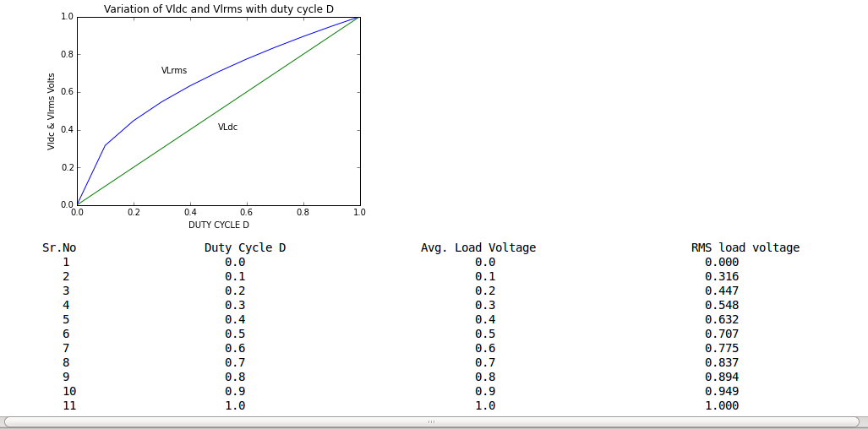Click the "Vldc & Vlrms Volts" y-axis label
Viewport: 868px width, 429px height.
52,111
